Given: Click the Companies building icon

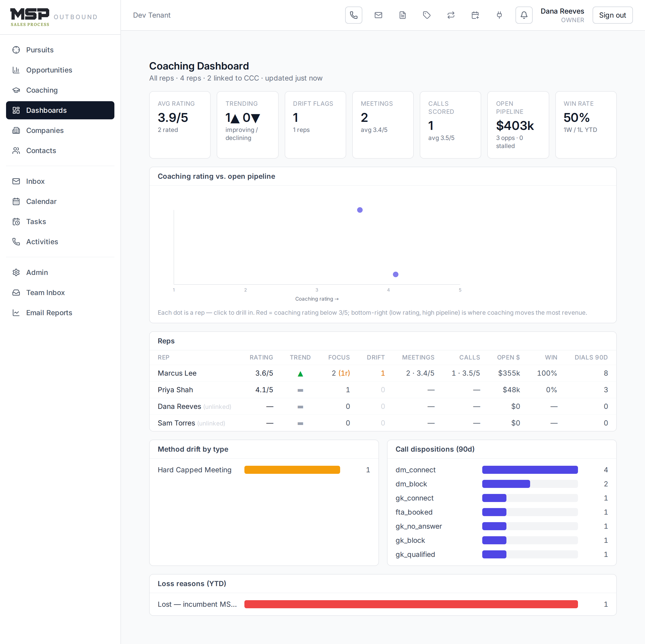Looking at the screenshot, I should (16, 130).
